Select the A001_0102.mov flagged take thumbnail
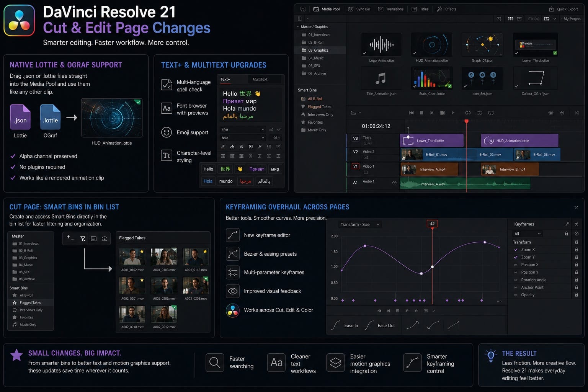Image resolution: width=588 pixels, height=392 pixels. 132,257
